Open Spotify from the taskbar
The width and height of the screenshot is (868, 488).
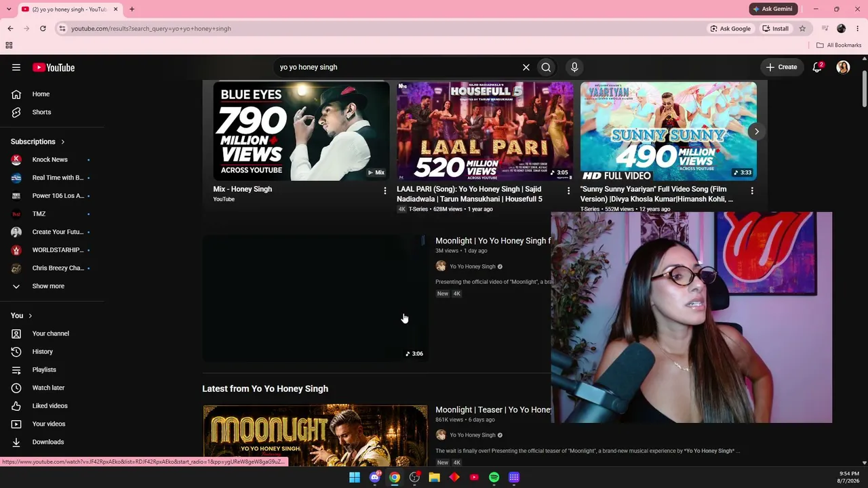[494, 477]
